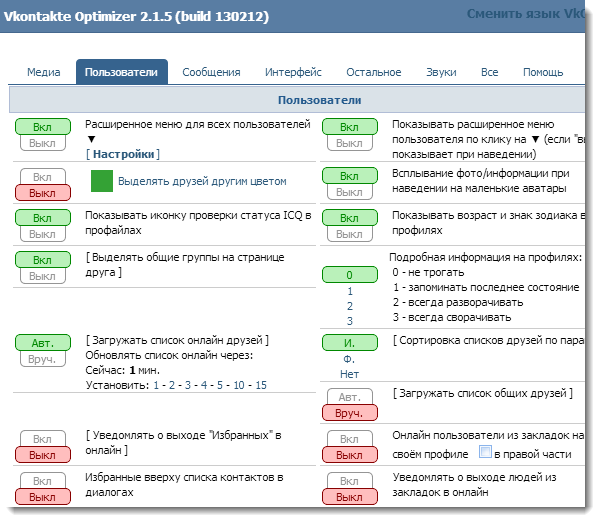Click the active 0 button for profile info

(350, 274)
